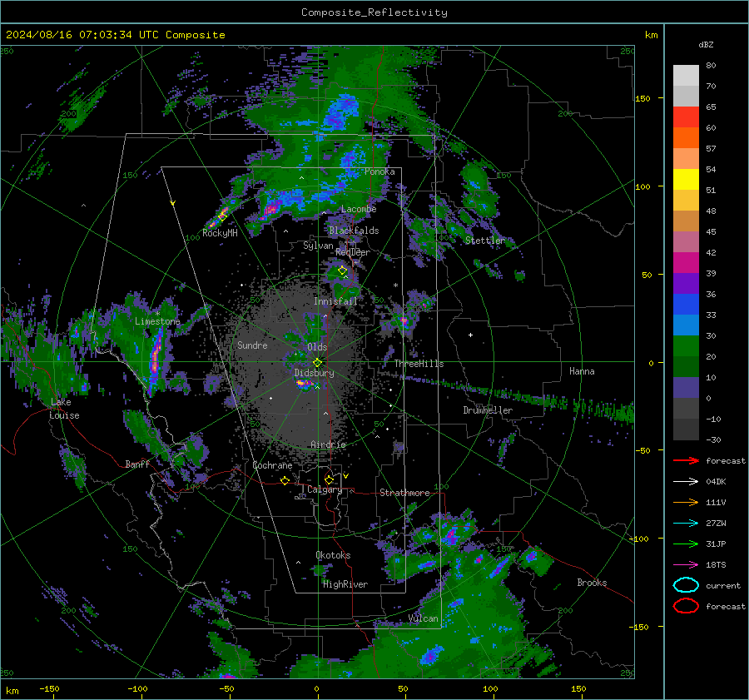
Task: Select the 10 dBZ purple swatch
Action: tap(686, 388)
